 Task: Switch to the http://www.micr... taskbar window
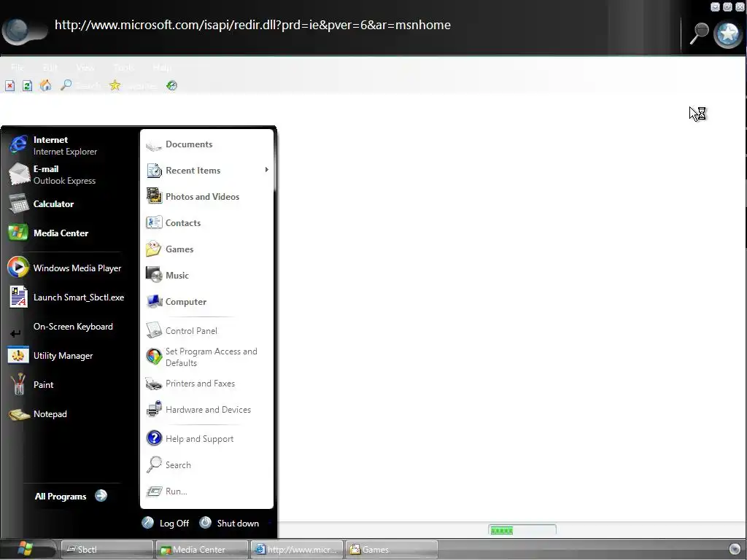click(x=297, y=550)
